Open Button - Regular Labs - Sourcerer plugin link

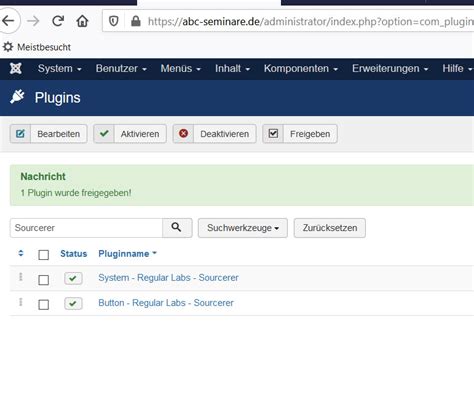click(x=166, y=303)
